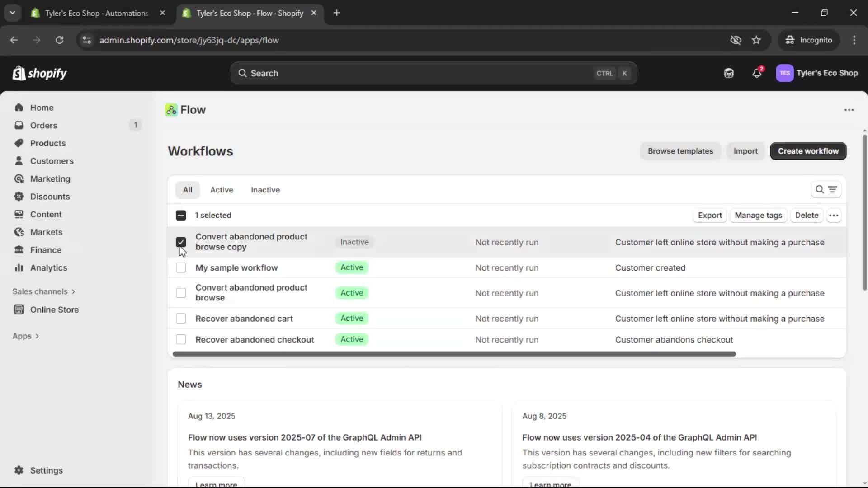
Task: Uncheck the Convert abandoned product browse copy workflow
Action: pos(181,242)
